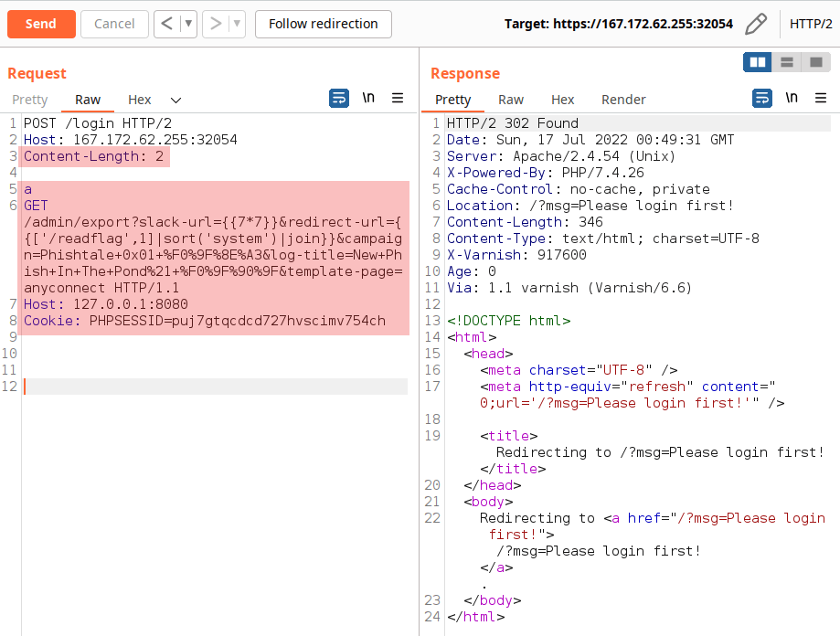The image size is (840, 636).
Task: Click the Age: 0 response header
Action: [472, 271]
